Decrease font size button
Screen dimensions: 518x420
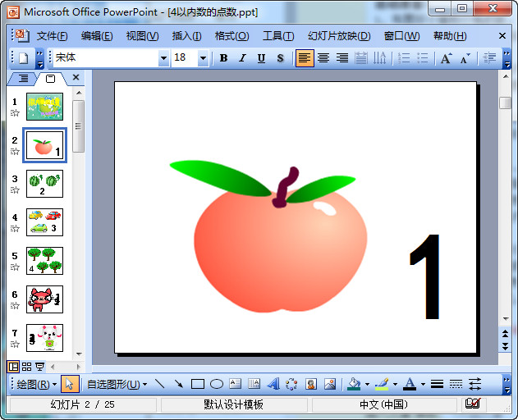tap(465, 58)
